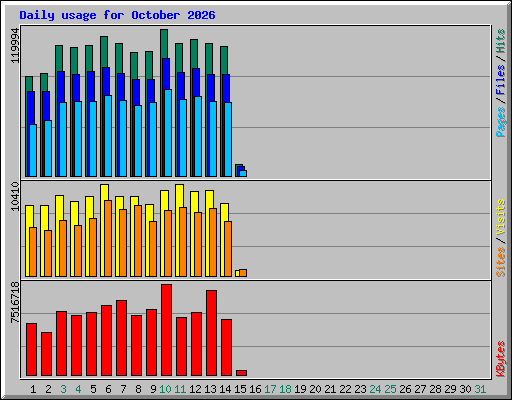The image size is (512, 400).
Task: Click the small orange Sites bar for day 15
Action: [x=243, y=273]
